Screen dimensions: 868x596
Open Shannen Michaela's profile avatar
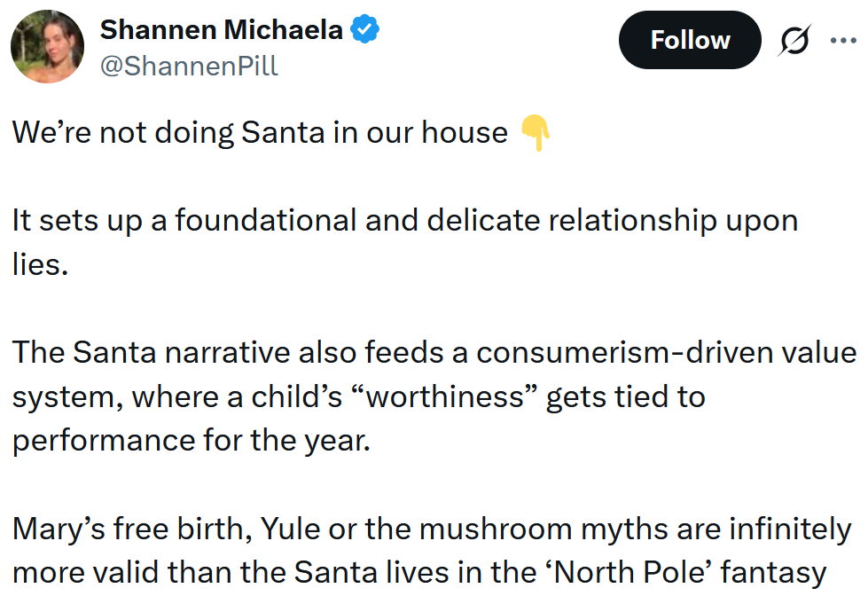(48, 47)
